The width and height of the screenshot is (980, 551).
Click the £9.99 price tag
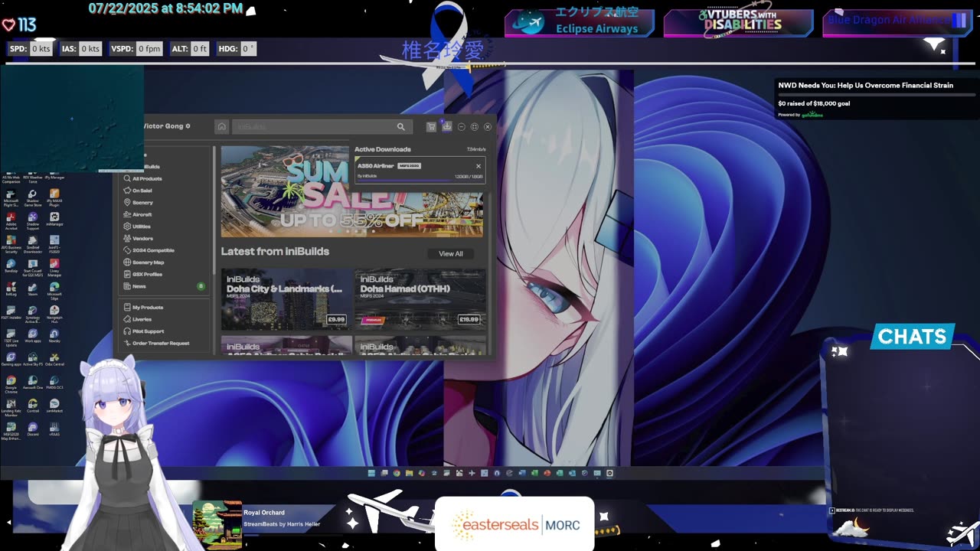(x=336, y=320)
